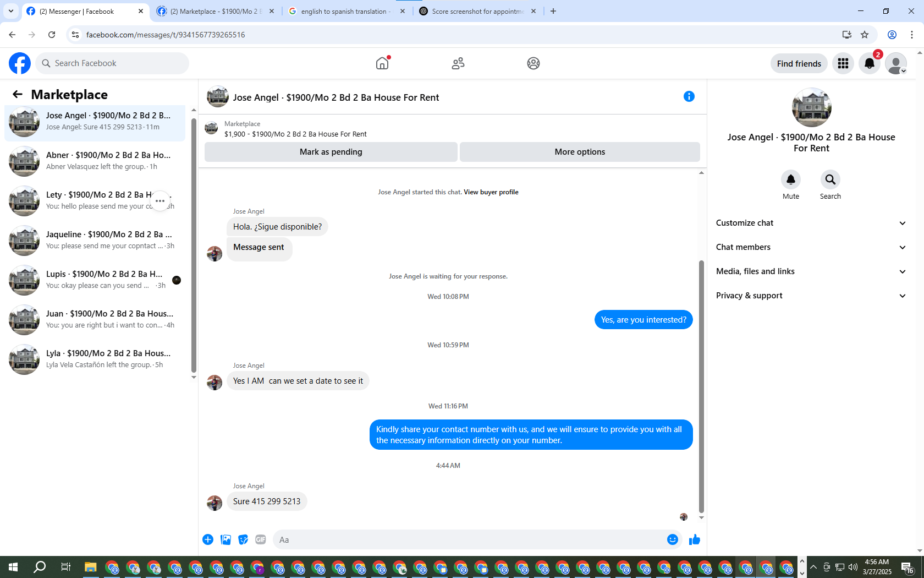Open the Facebook menu grid icon
The image size is (924, 578).
pos(843,63)
